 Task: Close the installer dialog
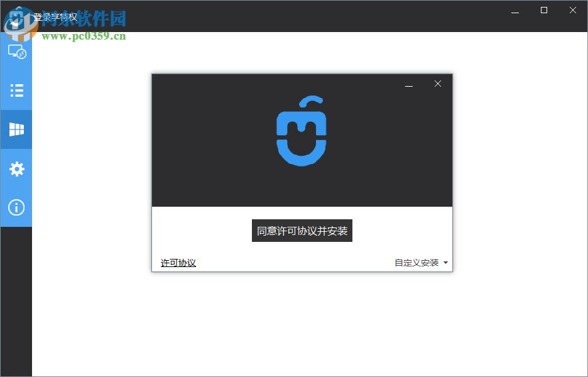[x=438, y=83]
